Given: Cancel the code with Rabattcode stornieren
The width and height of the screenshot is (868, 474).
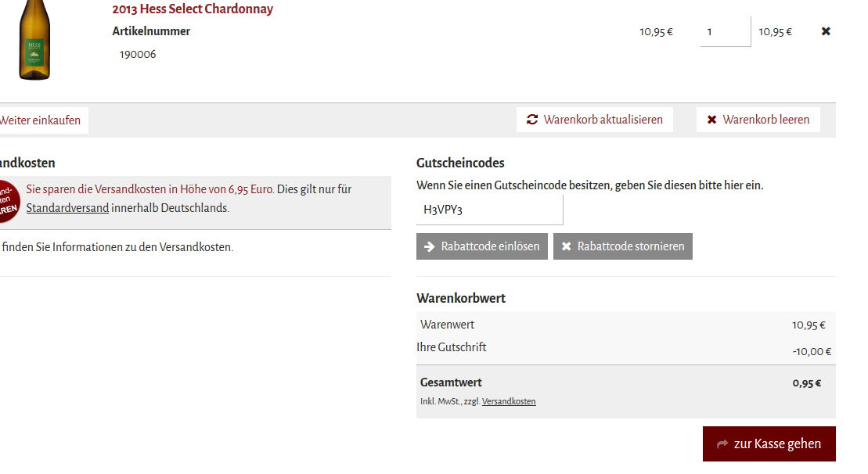Looking at the screenshot, I should tap(623, 246).
